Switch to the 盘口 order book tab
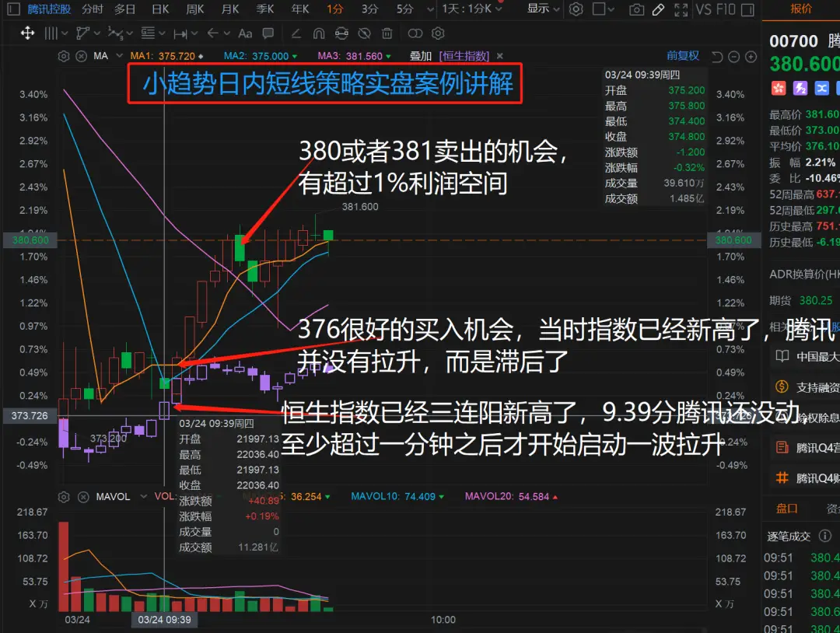The image size is (840, 633). click(787, 509)
